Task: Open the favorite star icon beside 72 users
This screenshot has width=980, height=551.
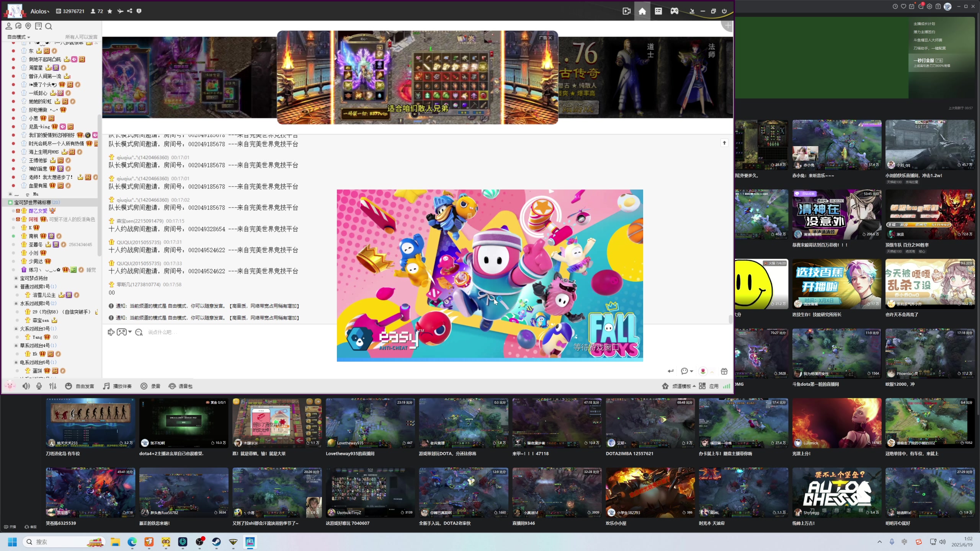Action: [x=110, y=11]
